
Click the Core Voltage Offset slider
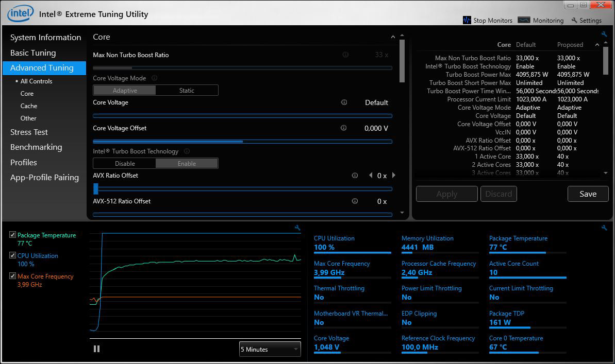(x=242, y=142)
